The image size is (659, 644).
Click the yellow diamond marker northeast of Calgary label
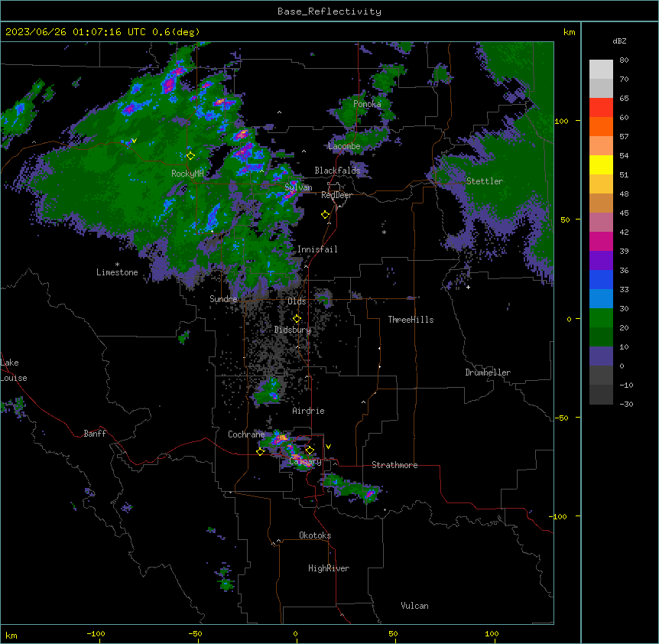[x=310, y=450]
